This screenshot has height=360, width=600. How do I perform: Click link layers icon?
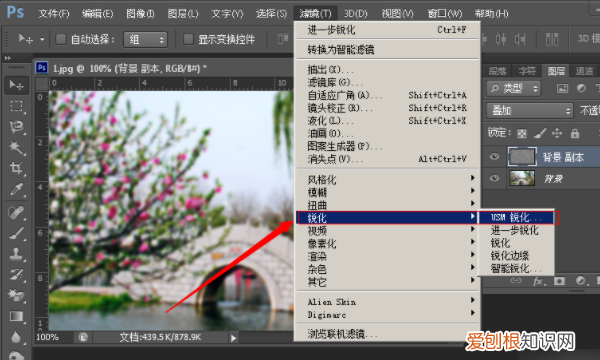coord(515,281)
